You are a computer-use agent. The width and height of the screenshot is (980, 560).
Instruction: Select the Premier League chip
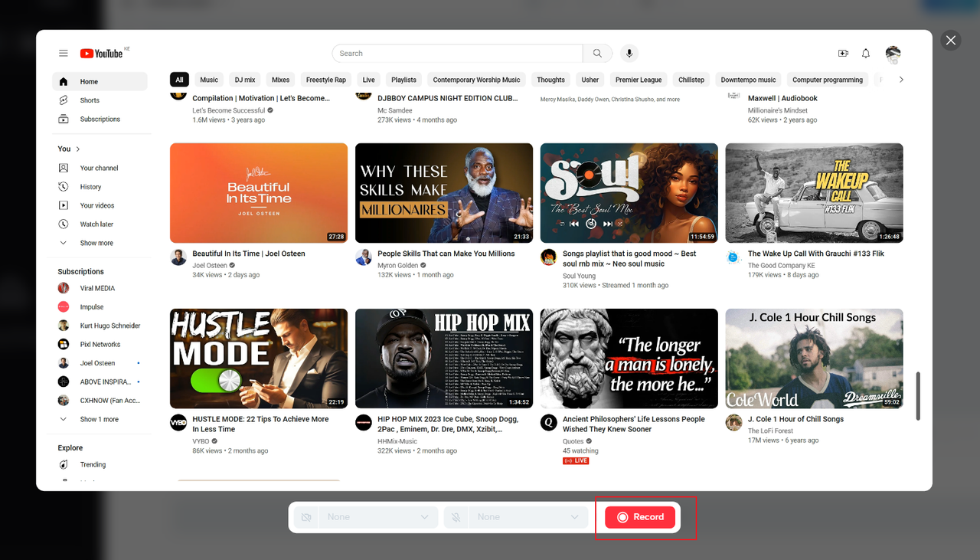639,80
